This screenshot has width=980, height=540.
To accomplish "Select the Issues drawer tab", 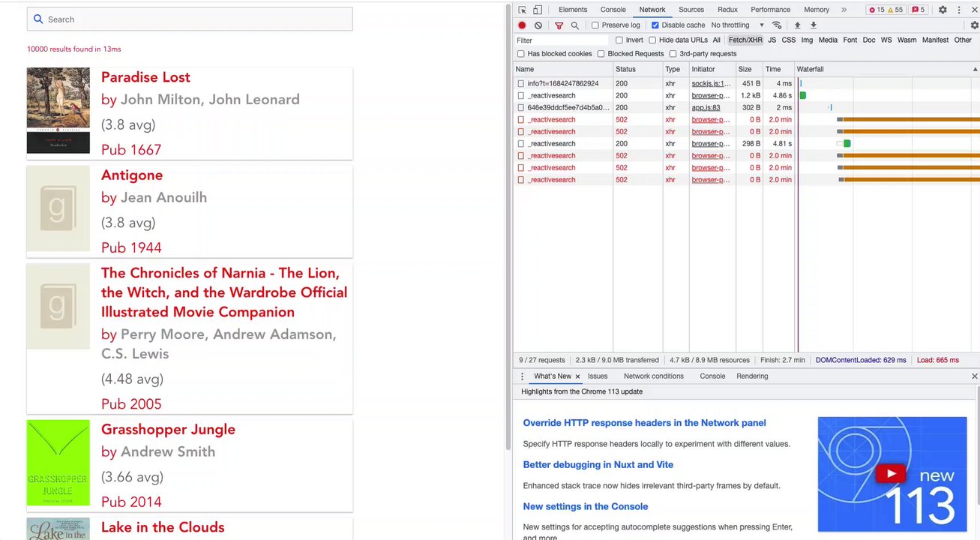I will point(598,376).
